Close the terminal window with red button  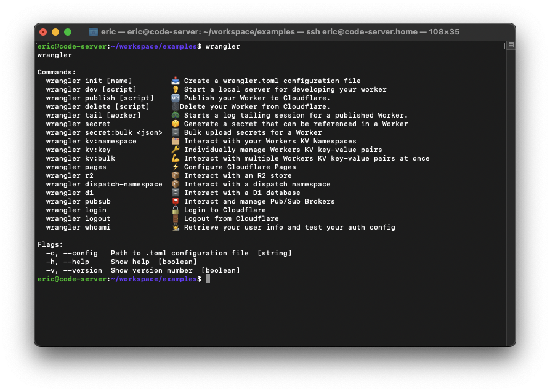[43, 32]
